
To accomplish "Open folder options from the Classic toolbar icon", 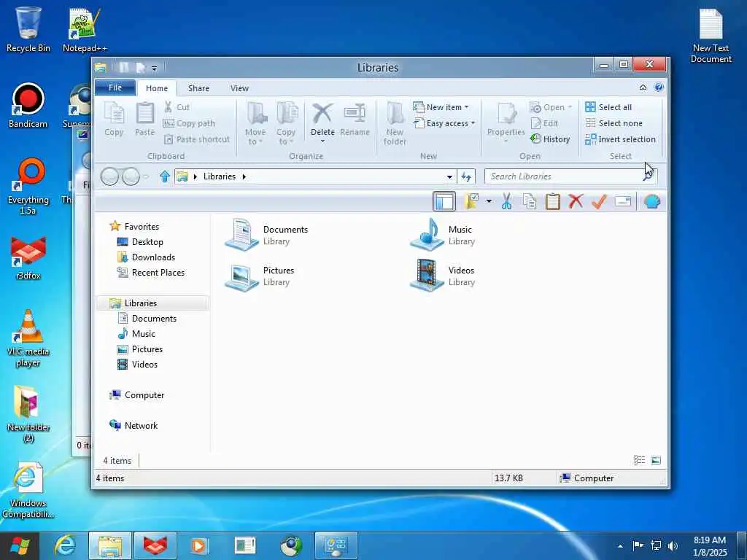I will [x=472, y=201].
